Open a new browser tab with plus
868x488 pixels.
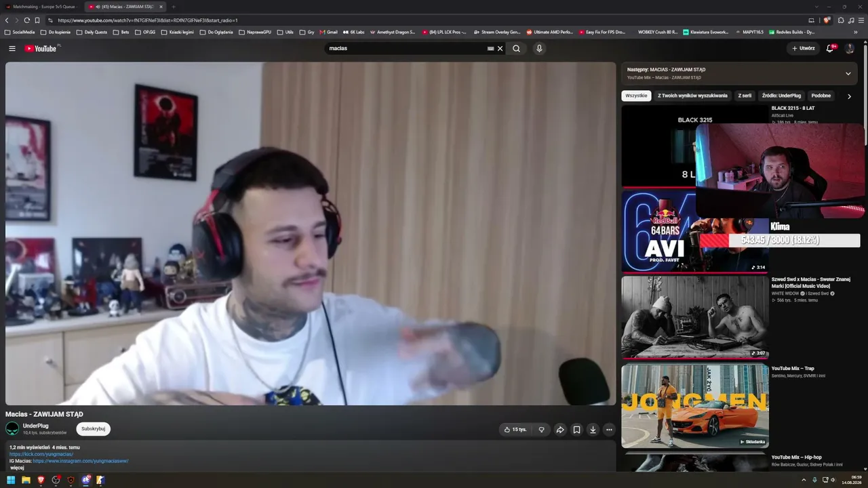pos(174,7)
